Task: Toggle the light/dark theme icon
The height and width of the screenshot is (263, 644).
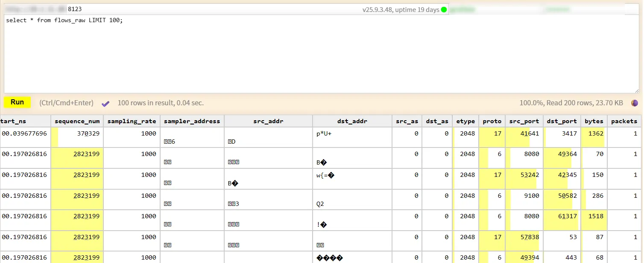Action: click(635, 103)
